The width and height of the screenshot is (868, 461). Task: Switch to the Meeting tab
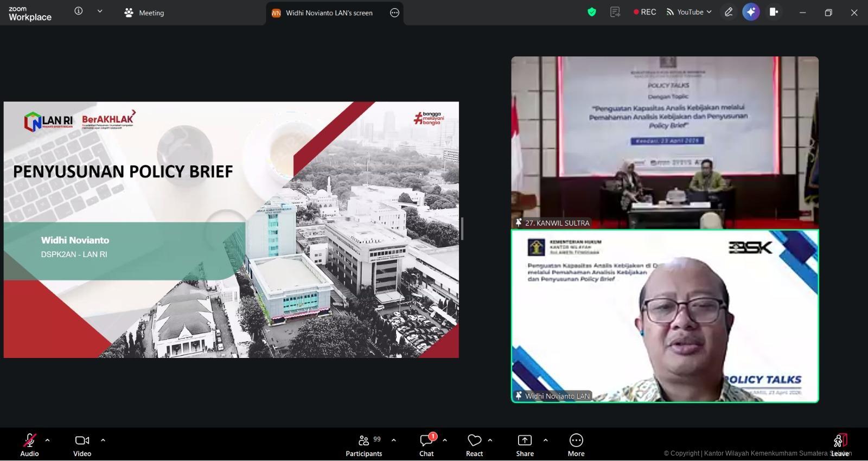click(x=144, y=13)
